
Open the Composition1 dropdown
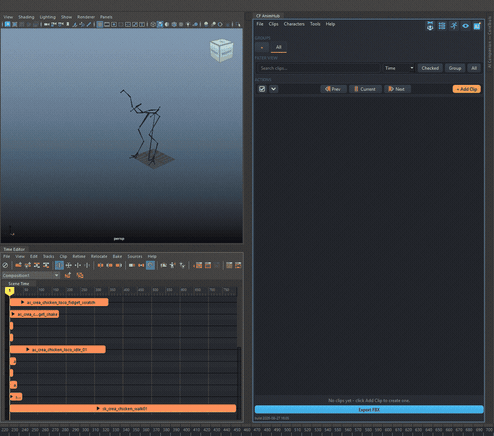[x=31, y=275]
